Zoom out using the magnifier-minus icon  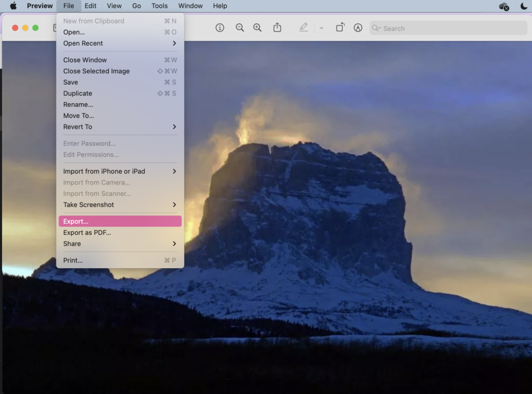click(x=240, y=28)
